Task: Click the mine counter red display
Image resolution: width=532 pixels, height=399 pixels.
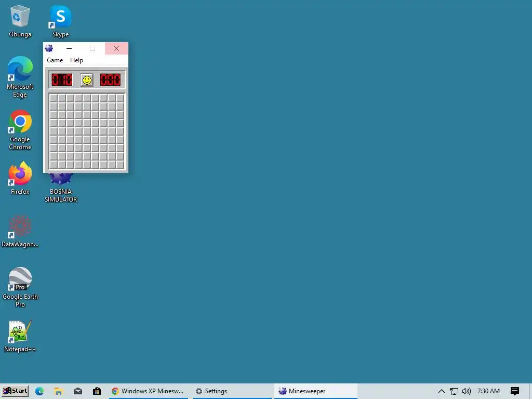Action: click(x=62, y=80)
